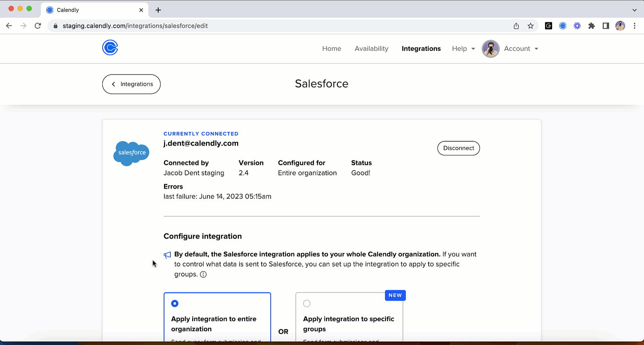
Task: Click the Calendly logo in header
Action: [x=110, y=48]
